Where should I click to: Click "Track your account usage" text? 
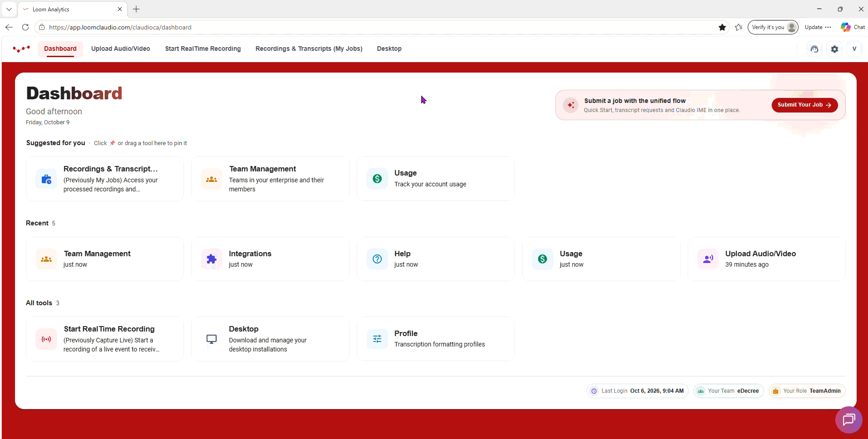click(430, 184)
